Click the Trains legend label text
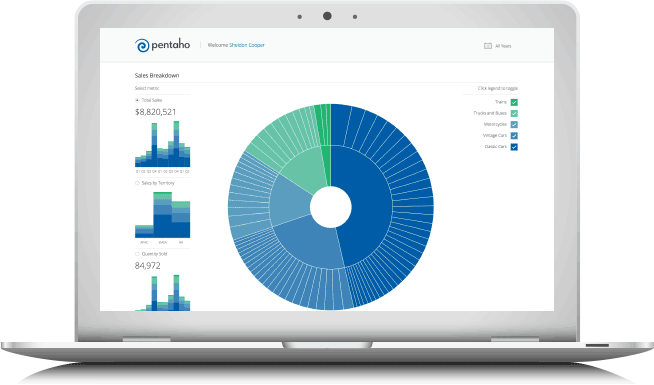This screenshot has width=654, height=385. pos(501,102)
